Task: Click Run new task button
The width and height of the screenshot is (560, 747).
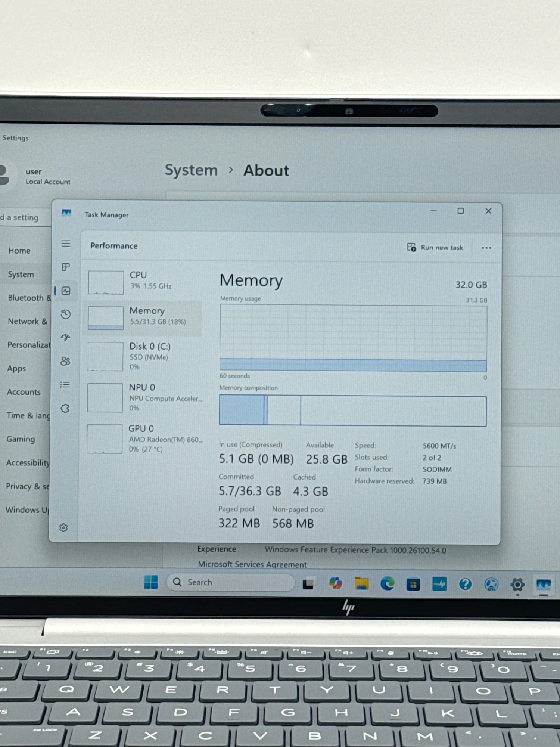Action: pos(435,247)
